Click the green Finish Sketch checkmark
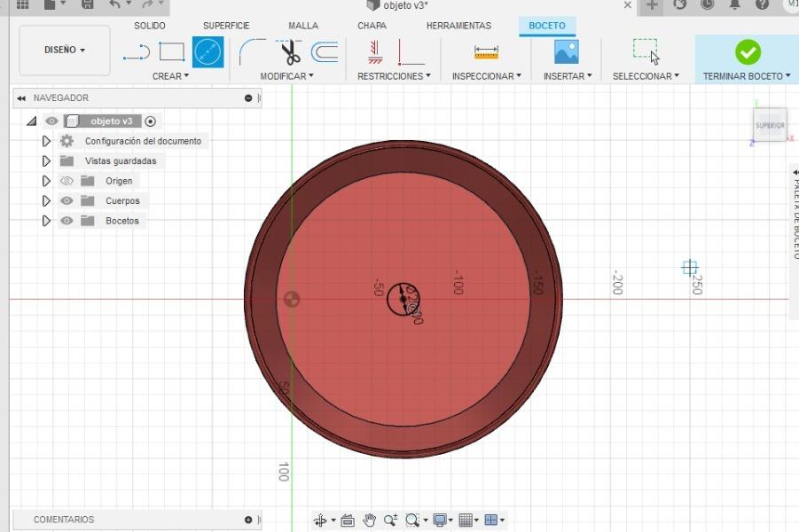The image size is (799, 532). coord(748,52)
